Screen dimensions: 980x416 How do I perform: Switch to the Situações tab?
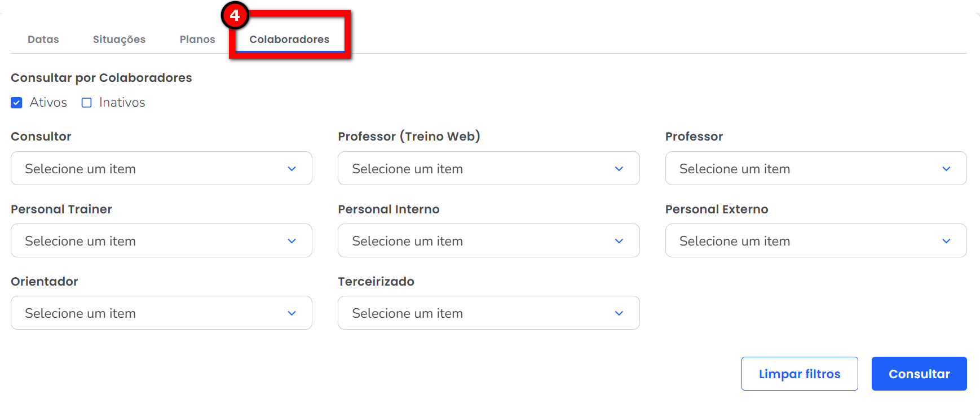pyautogui.click(x=119, y=40)
